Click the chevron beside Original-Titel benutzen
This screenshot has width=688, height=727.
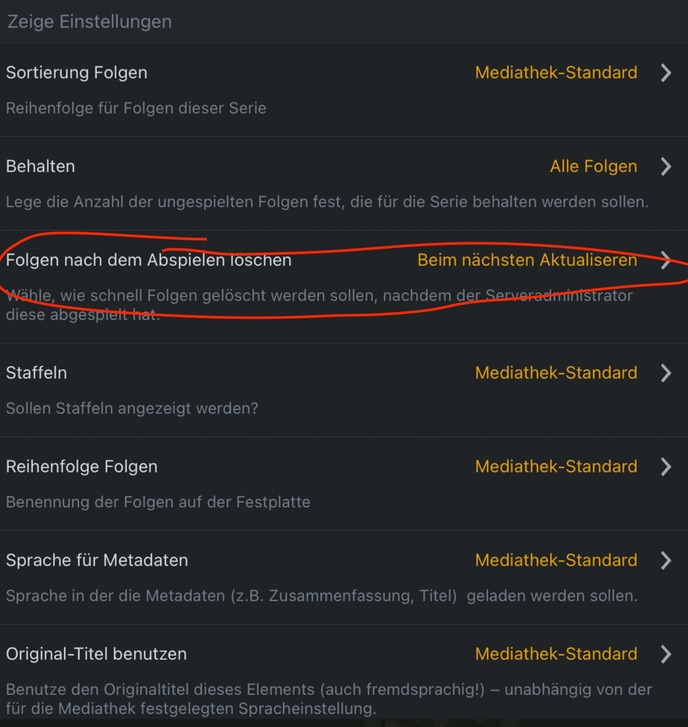(666, 654)
